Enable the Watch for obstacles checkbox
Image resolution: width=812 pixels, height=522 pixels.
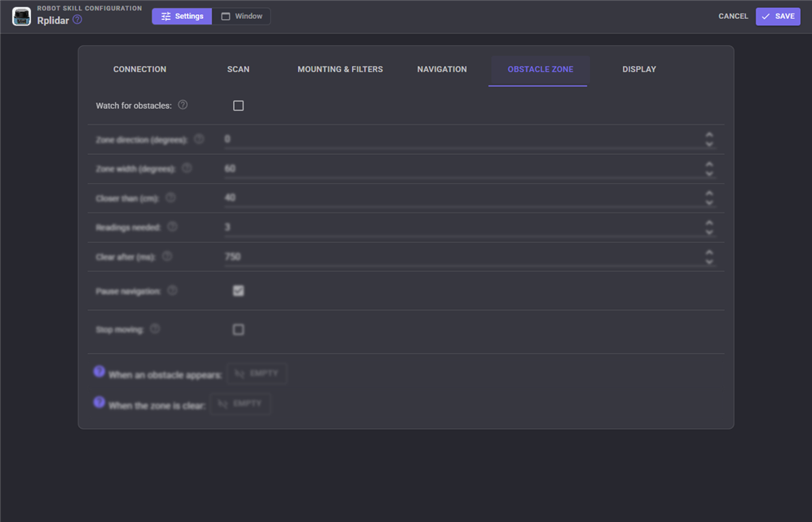(x=238, y=106)
